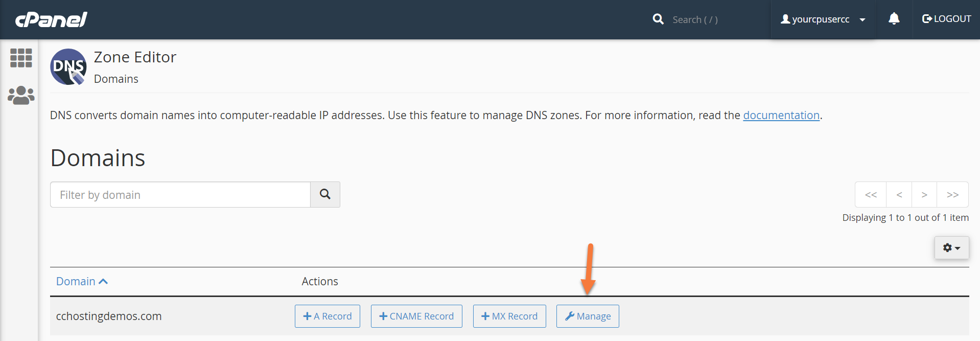Open the tools grid icon in sidebar

21,58
